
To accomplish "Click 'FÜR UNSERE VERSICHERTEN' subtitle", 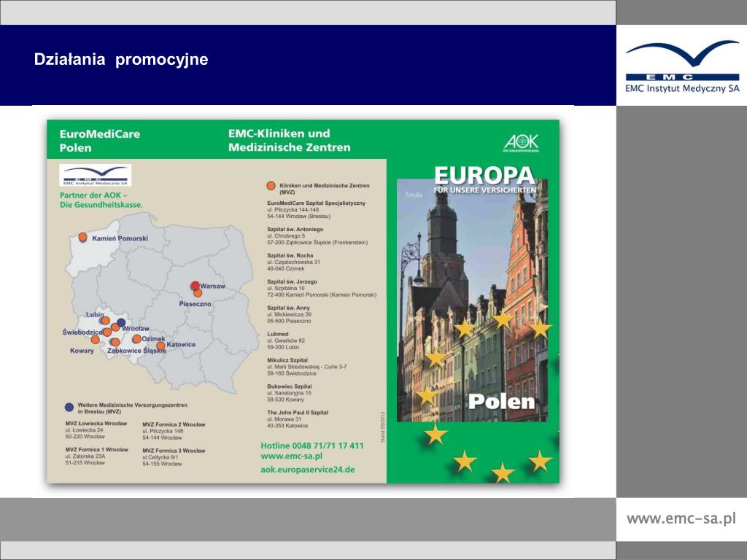I will point(485,190).
